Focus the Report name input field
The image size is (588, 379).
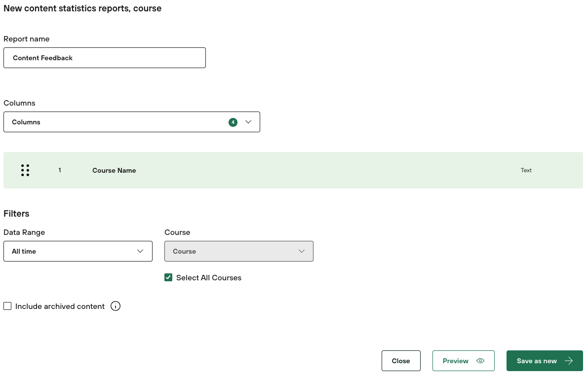click(104, 58)
